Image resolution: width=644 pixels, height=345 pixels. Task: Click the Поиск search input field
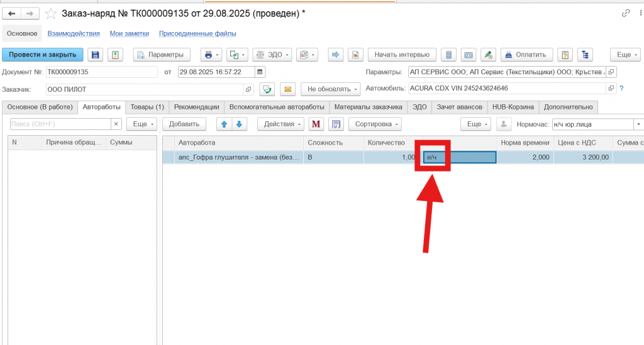point(60,124)
